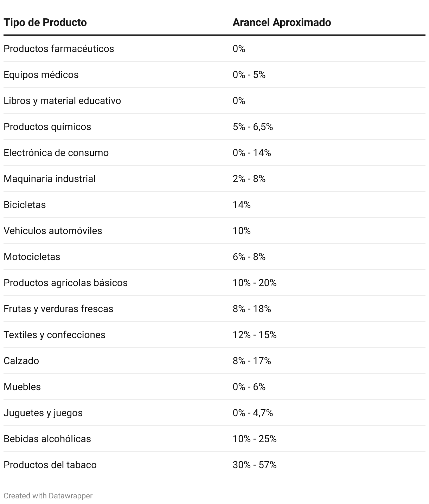Select the Motocicletas row label
429x504 pixels.
[x=32, y=257]
